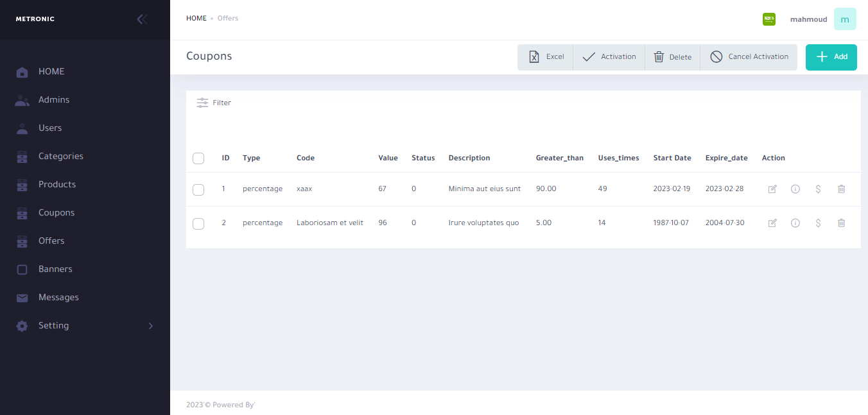
Task: Go to HOME in the sidebar
Action: point(85,72)
